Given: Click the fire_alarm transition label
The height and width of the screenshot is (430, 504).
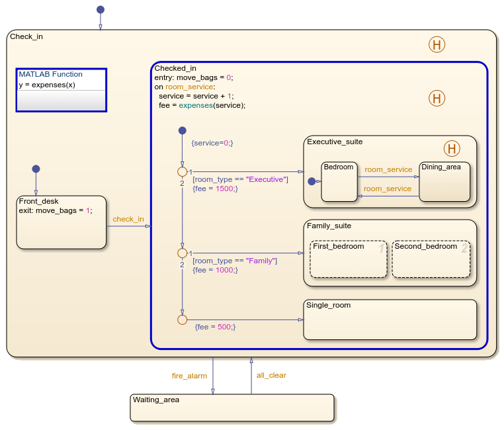Looking at the screenshot, I should 189,375.
